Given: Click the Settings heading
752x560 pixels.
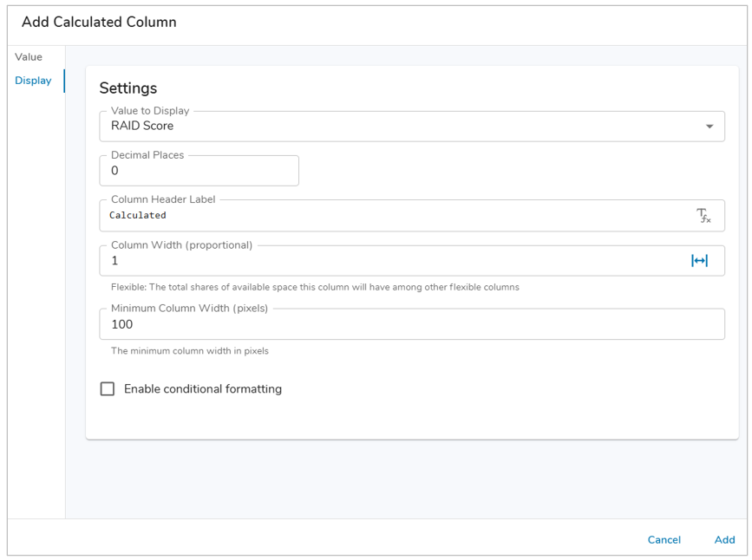Looking at the screenshot, I should (128, 88).
